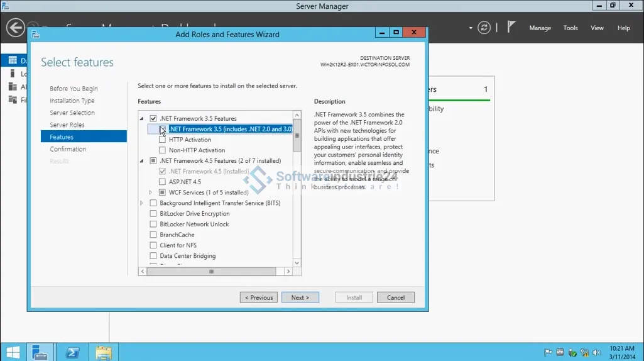Image resolution: width=644 pixels, height=361 pixels.
Task: Go to the Server Roles wizard step
Action: [67, 125]
